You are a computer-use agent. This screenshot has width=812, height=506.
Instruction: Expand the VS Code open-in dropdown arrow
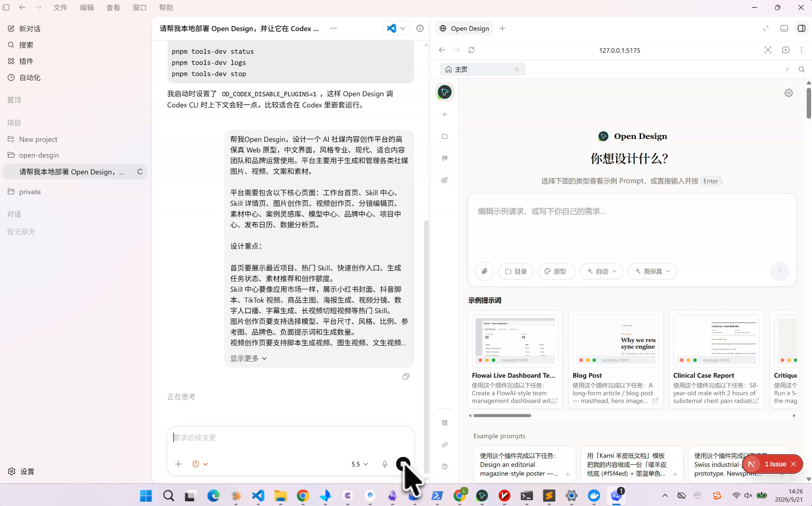coord(403,28)
